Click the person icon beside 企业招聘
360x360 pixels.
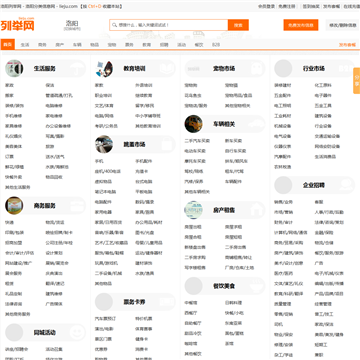coord(346,185)
